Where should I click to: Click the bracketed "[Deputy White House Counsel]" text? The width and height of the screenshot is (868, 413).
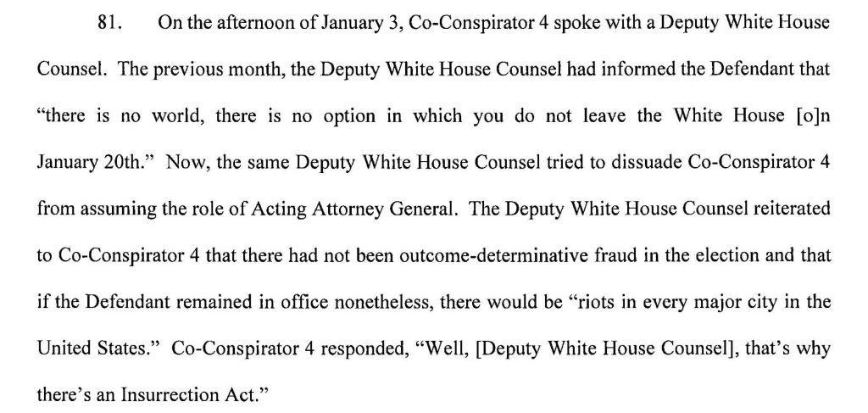click(x=594, y=347)
